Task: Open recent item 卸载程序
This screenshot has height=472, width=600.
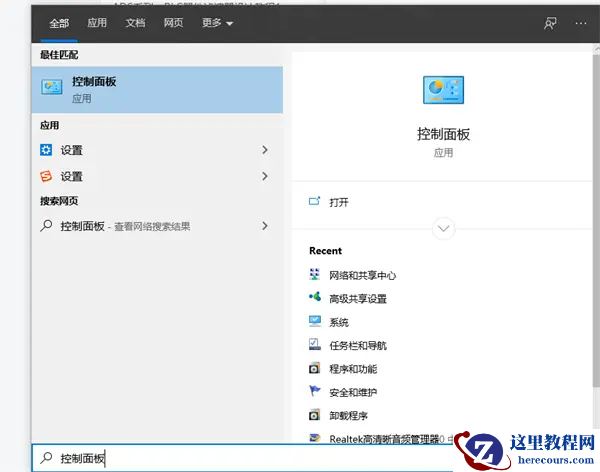Action: pyautogui.click(x=349, y=416)
